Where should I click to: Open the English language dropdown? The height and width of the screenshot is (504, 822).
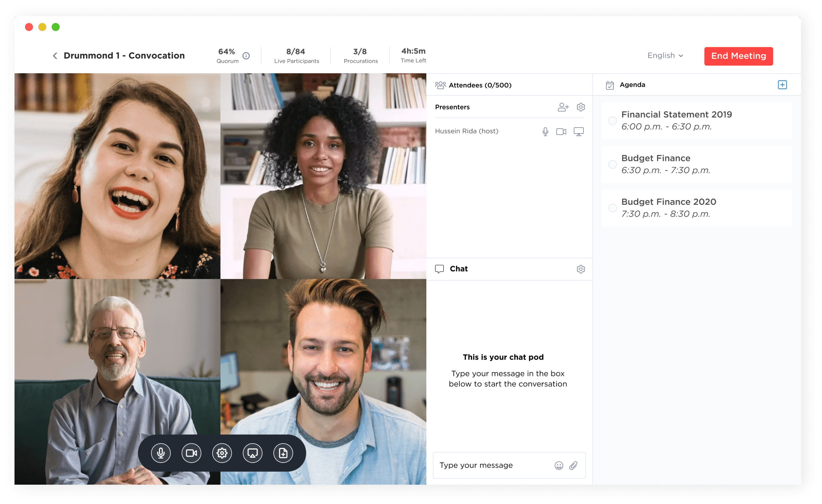click(665, 56)
